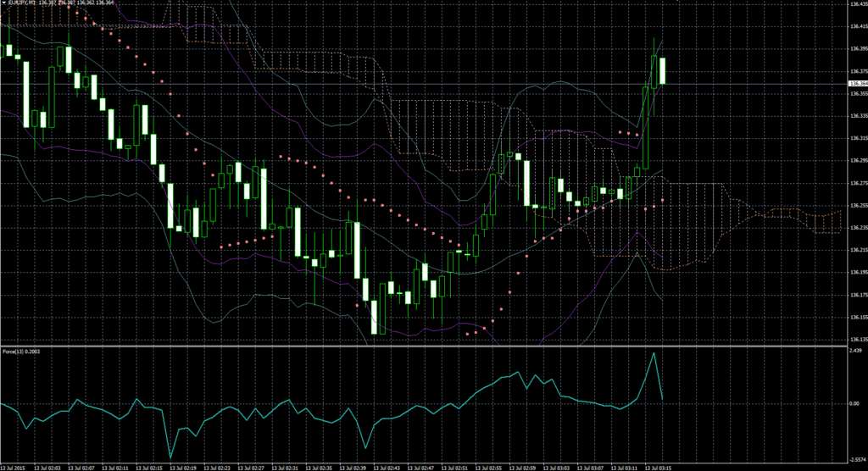Click the 2.439 Force scale maximum
The image size is (868, 471).
point(856,351)
